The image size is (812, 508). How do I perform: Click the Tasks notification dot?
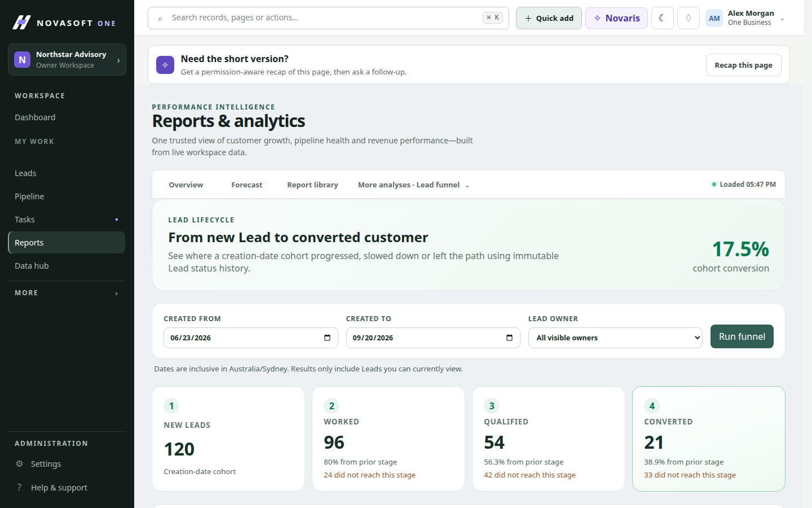coord(117,219)
